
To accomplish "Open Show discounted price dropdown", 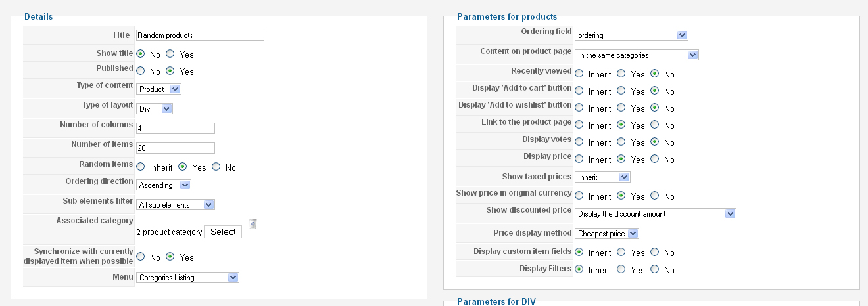I will pos(656,213).
